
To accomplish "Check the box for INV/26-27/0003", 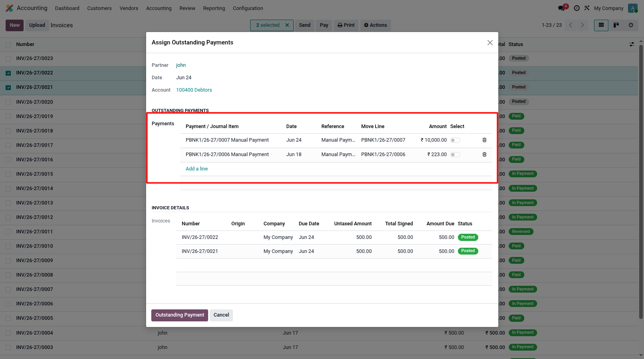I will [x=8, y=347].
